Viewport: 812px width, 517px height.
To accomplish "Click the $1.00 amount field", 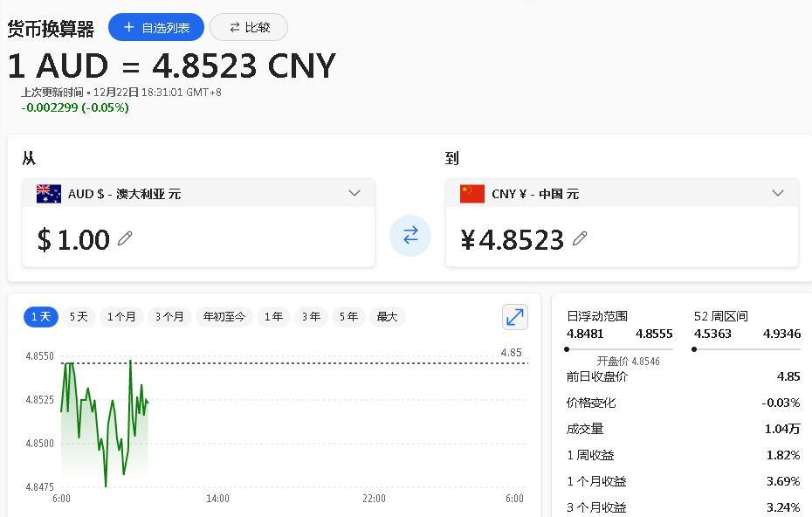I will coord(74,239).
